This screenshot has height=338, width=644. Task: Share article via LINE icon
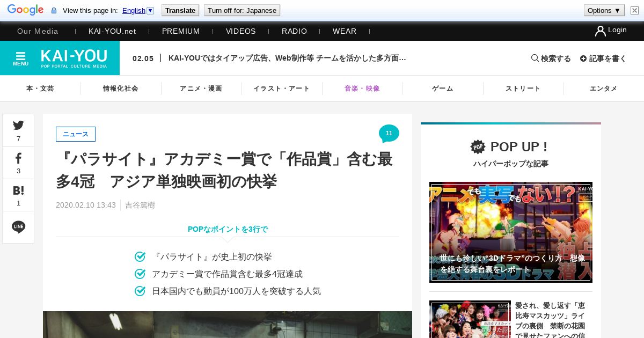point(18,227)
